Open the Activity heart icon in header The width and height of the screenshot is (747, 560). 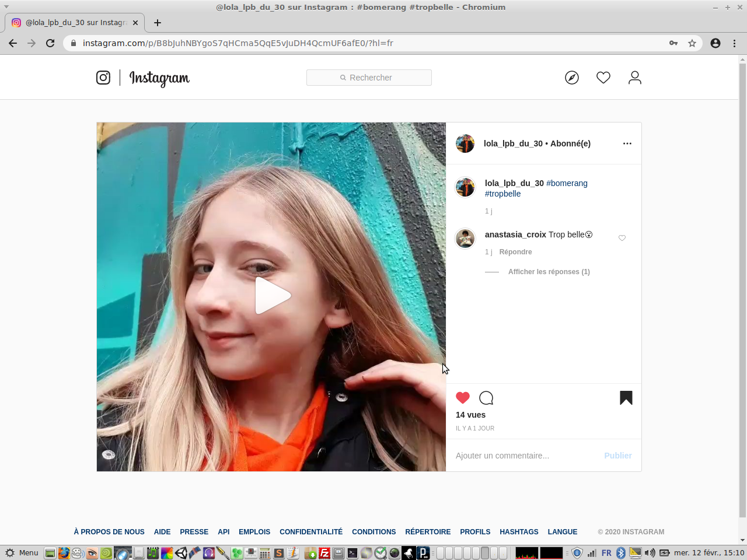click(x=603, y=78)
